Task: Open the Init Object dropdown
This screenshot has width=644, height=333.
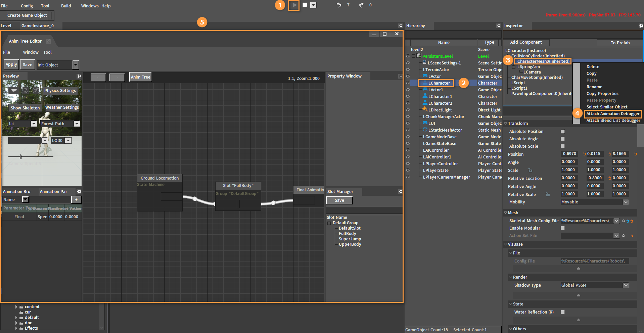Action: click(76, 64)
